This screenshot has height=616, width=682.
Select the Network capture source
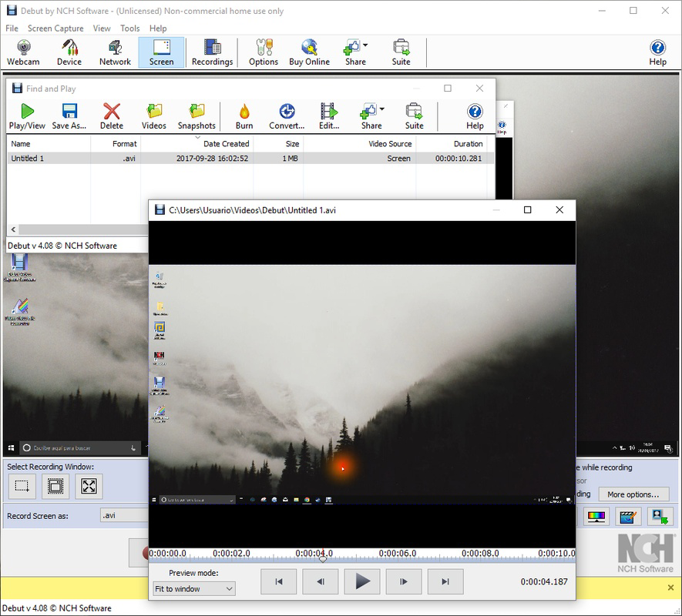[x=115, y=52]
